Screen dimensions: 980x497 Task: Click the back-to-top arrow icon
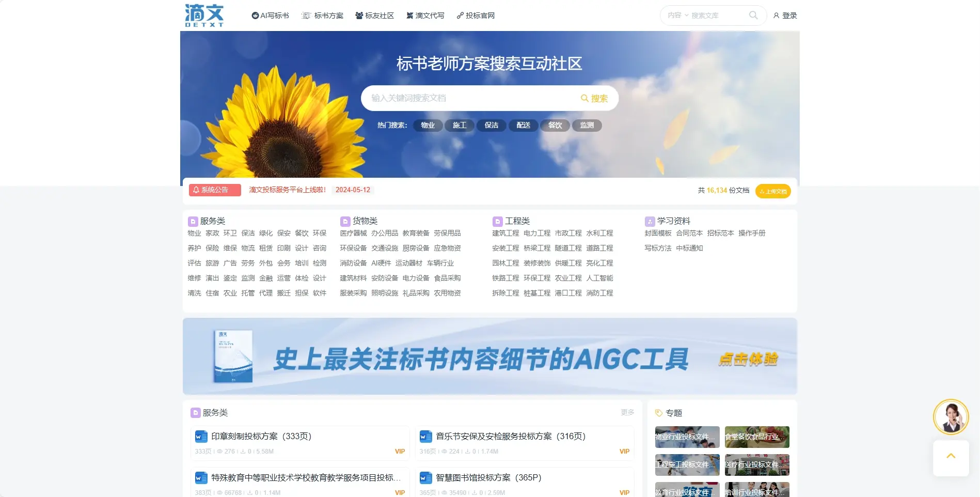click(x=951, y=455)
